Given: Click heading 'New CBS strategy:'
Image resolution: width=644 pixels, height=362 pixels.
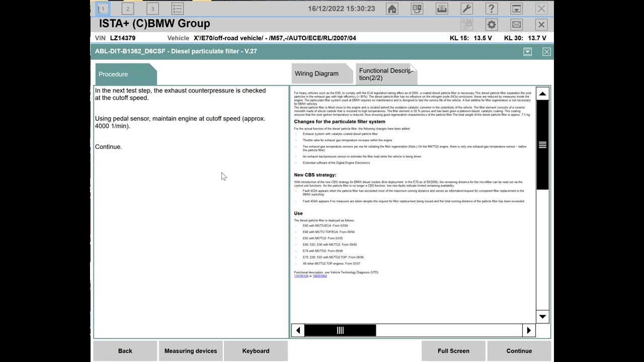Looking at the screenshot, I should point(315,175).
